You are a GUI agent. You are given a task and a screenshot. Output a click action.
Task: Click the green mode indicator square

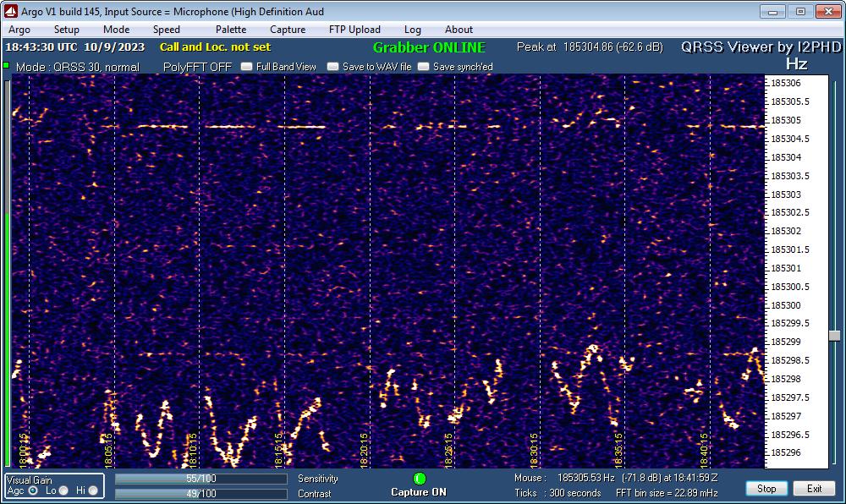pyautogui.click(x=7, y=66)
